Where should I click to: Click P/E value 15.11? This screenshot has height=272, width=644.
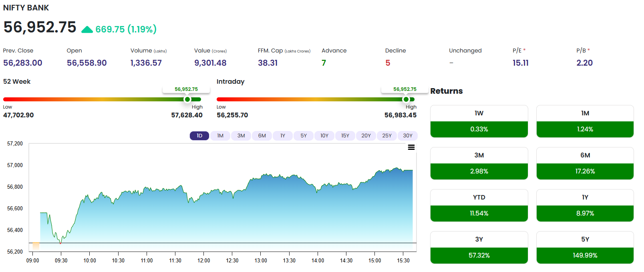(x=521, y=63)
